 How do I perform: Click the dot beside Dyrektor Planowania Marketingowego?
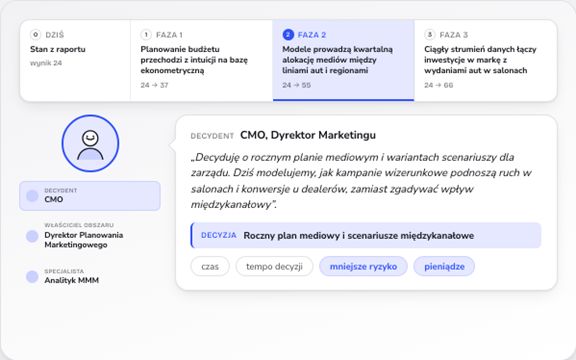pyautogui.click(x=32, y=236)
